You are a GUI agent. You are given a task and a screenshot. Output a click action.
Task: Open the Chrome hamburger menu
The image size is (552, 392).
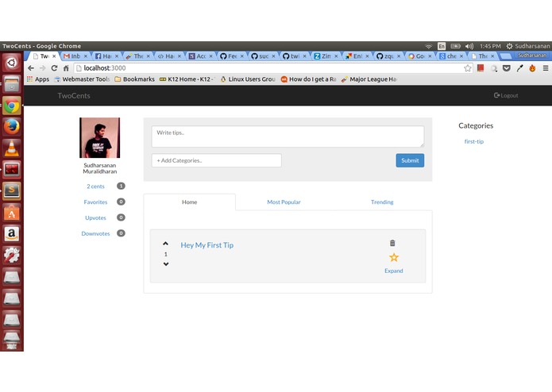pos(546,68)
